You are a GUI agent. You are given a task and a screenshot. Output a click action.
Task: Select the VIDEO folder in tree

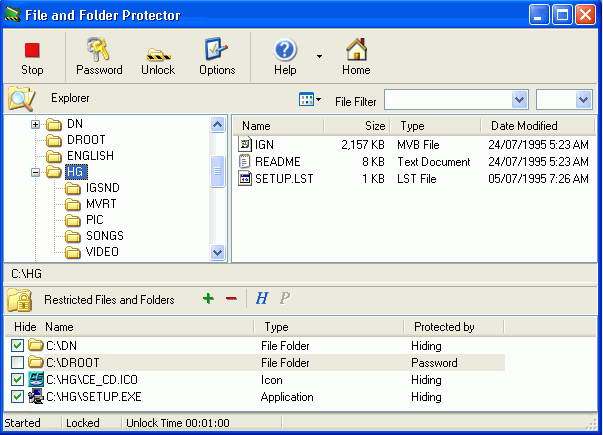click(102, 252)
